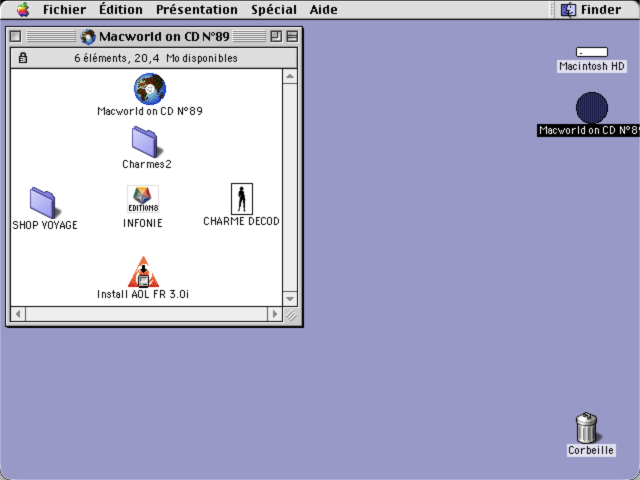Click the Macworld CD disc icon on desktop

click(x=592, y=108)
